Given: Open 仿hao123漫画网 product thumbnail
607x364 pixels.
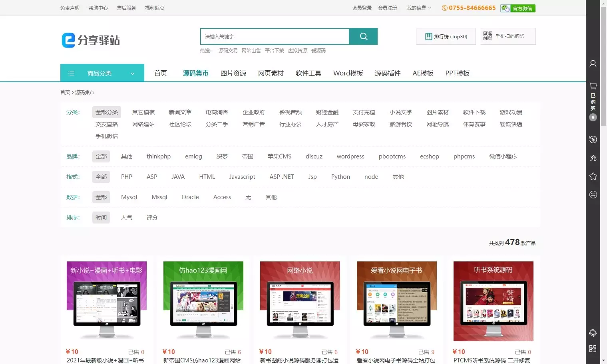Looking at the screenshot, I should [203, 301].
